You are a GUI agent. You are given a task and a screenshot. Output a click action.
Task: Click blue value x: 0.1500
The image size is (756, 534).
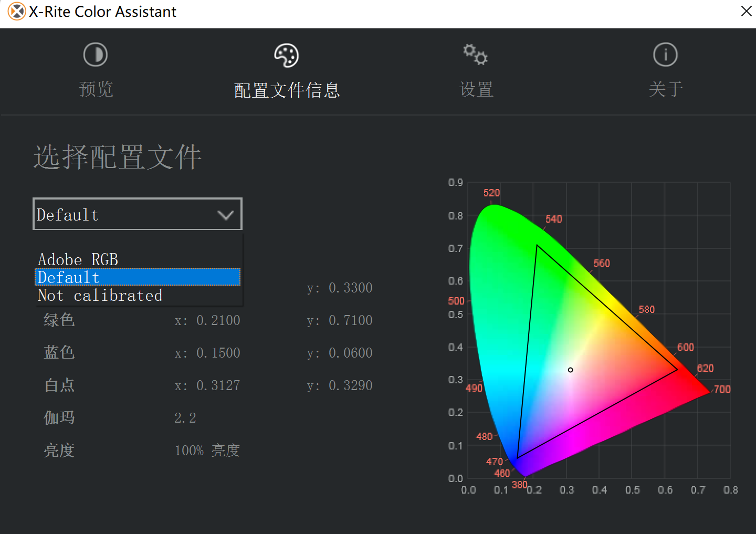[x=207, y=353]
